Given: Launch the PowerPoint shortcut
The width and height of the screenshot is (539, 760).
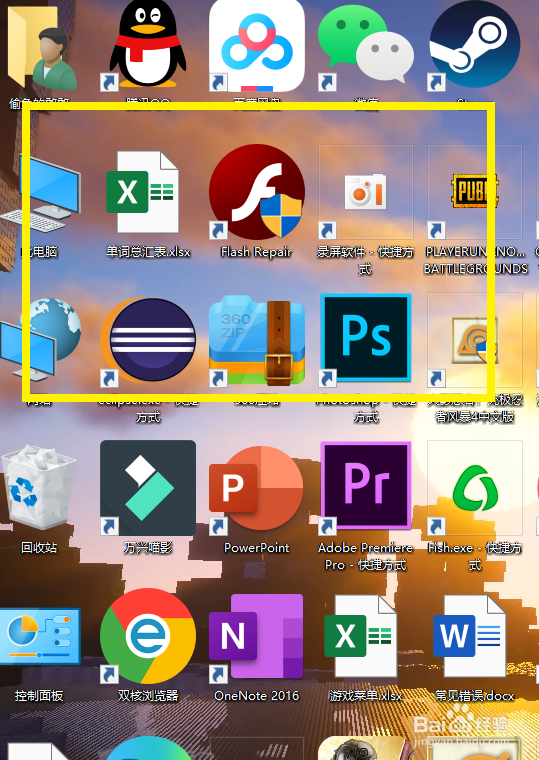Looking at the screenshot, I should (x=257, y=489).
